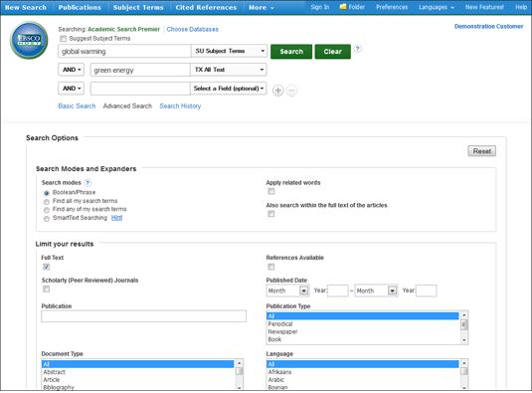Click the green Search button
This screenshot has width=532, height=393.
[291, 52]
